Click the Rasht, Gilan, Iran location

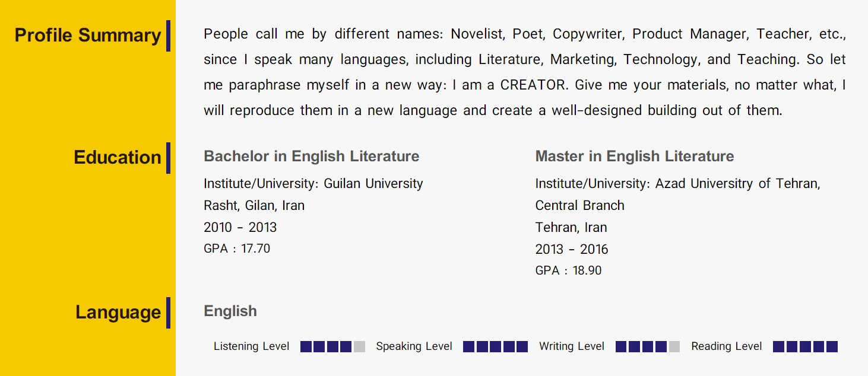254,206
